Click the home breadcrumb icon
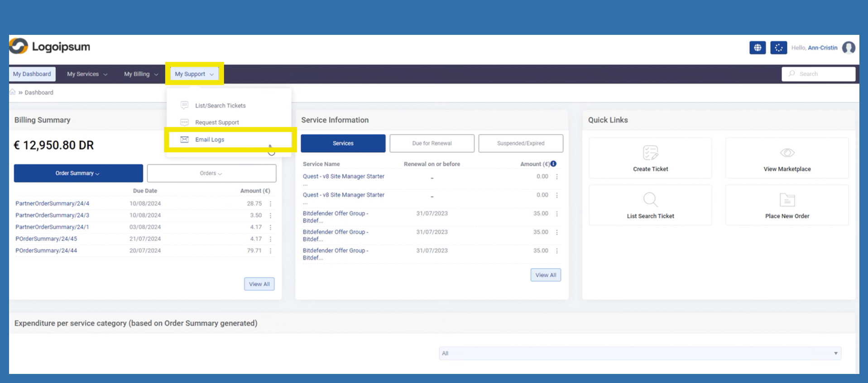 point(13,92)
